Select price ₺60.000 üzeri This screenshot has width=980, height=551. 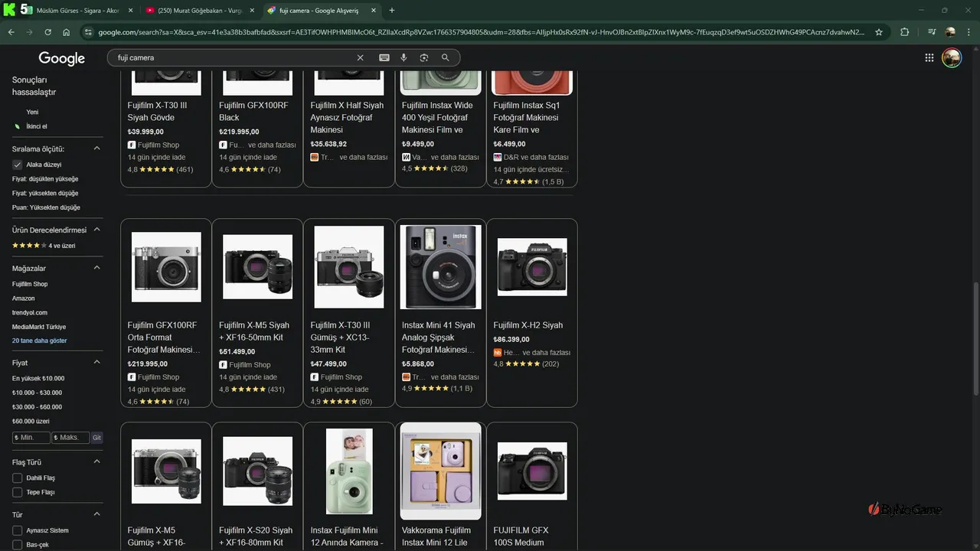click(31, 421)
